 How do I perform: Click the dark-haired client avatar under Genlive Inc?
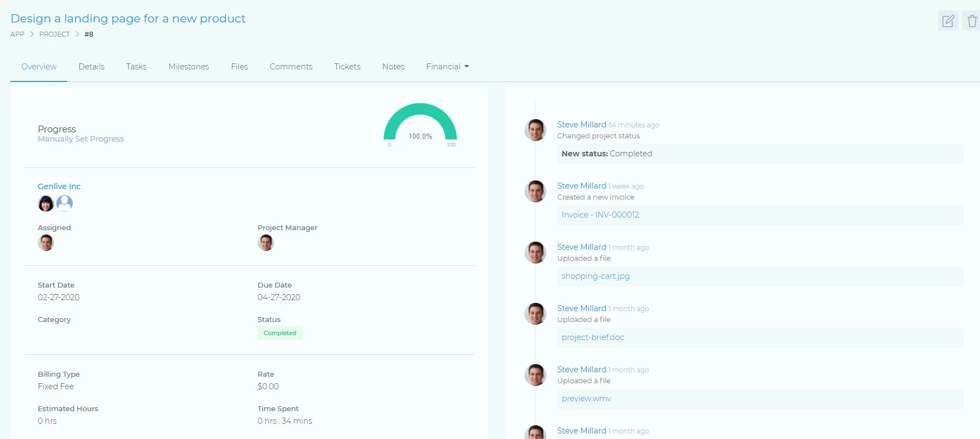(x=46, y=203)
